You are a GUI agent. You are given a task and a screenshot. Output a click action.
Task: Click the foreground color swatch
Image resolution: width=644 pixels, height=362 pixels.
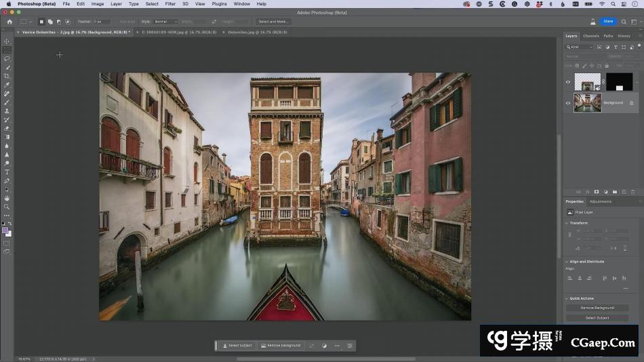coord(5,230)
